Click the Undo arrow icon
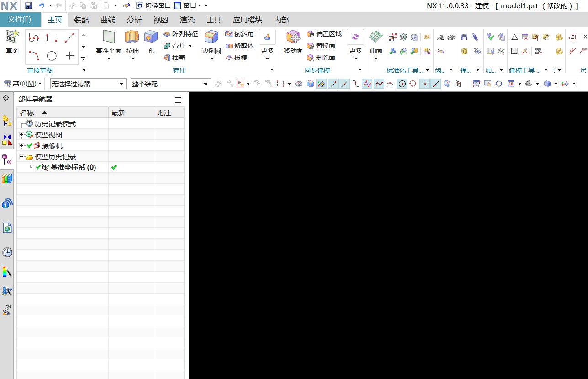 42,5
